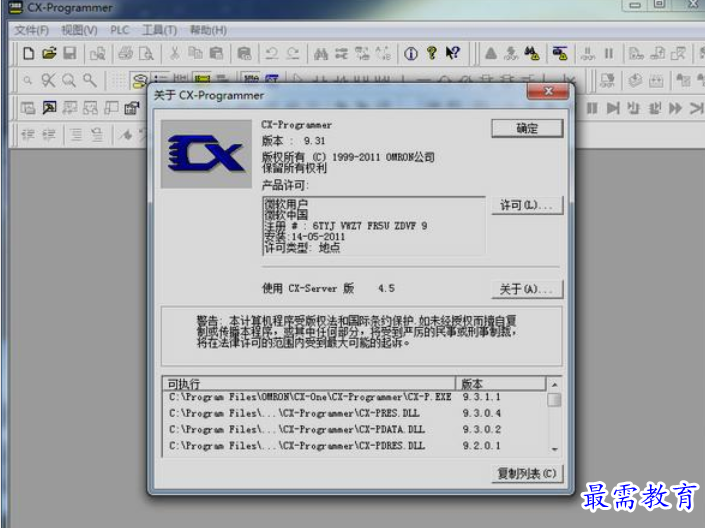Open the 工具(T) menu
This screenshot has width=705, height=528.
[x=159, y=30]
